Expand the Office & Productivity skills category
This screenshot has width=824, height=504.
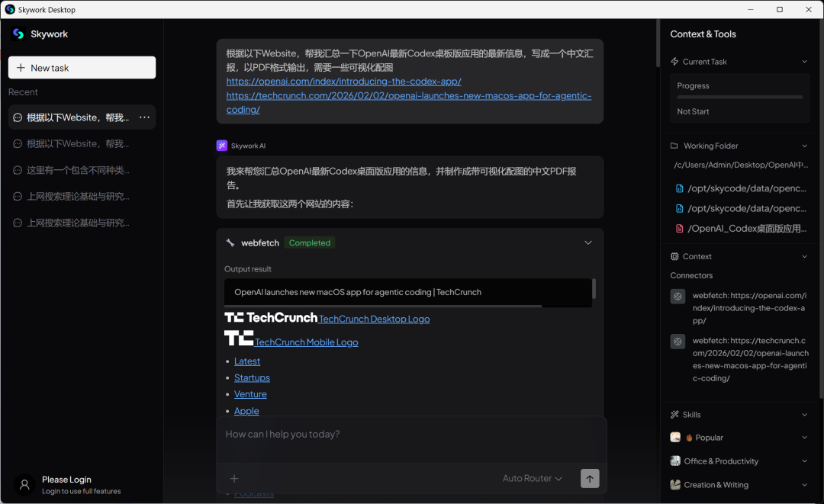pyautogui.click(x=804, y=461)
